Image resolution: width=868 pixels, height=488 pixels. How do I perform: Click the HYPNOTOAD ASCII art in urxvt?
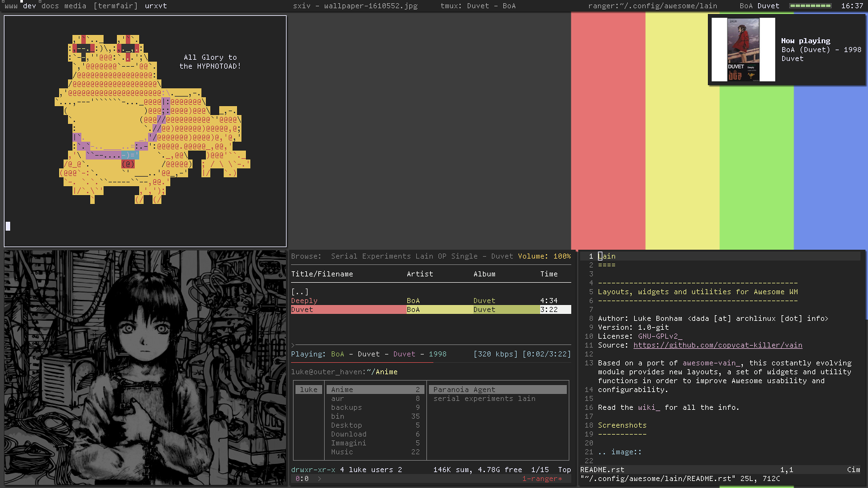click(153, 119)
